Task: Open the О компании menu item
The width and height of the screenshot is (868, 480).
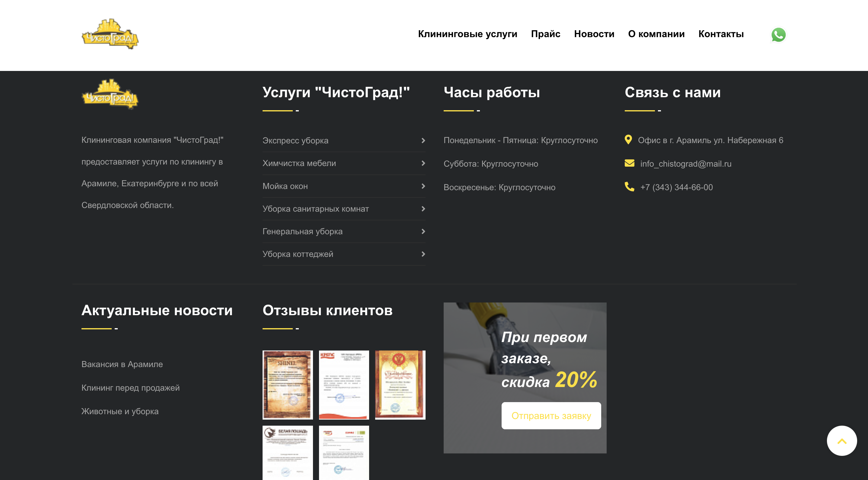Action: [x=656, y=34]
